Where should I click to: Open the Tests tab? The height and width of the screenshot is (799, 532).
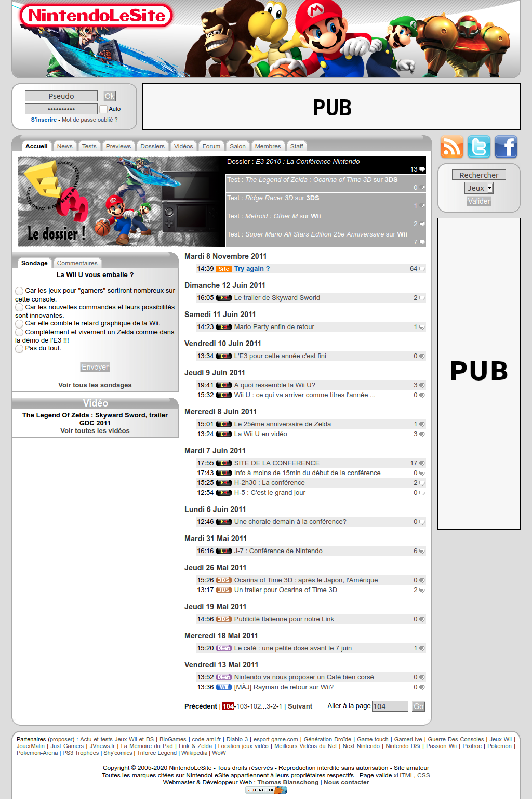89,146
